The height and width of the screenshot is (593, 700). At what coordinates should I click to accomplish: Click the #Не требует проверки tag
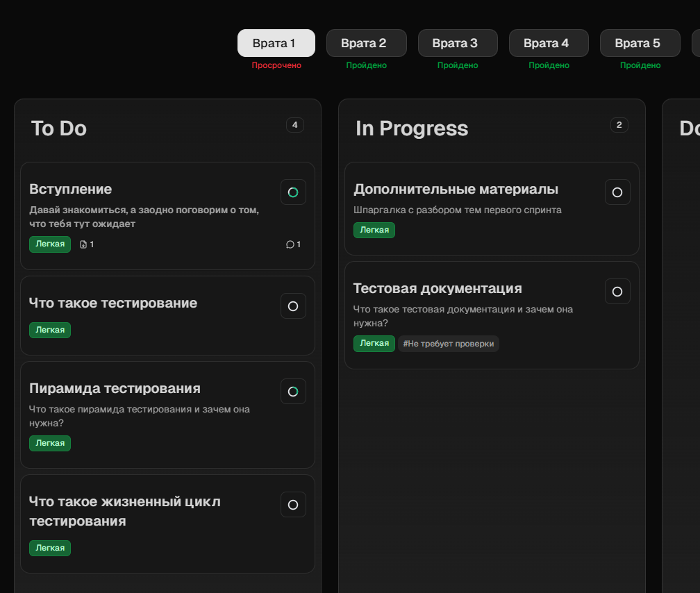(x=448, y=344)
